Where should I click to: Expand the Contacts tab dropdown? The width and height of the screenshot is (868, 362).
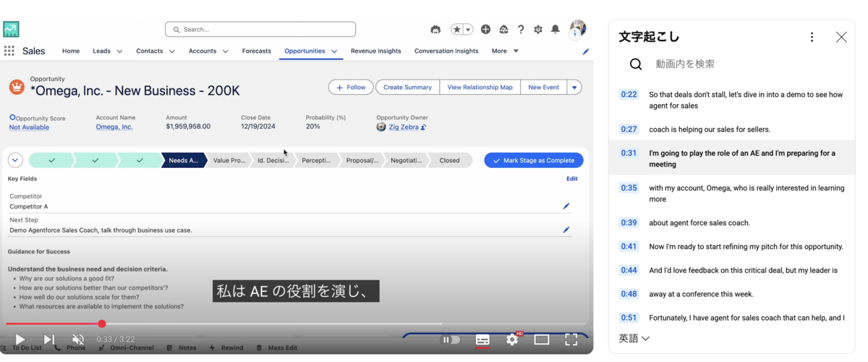(x=172, y=51)
